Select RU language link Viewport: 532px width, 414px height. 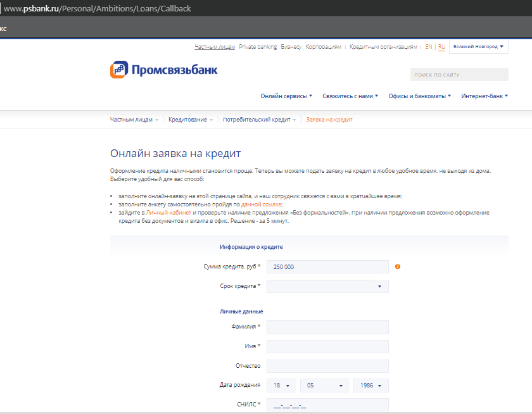pyautogui.click(x=441, y=46)
